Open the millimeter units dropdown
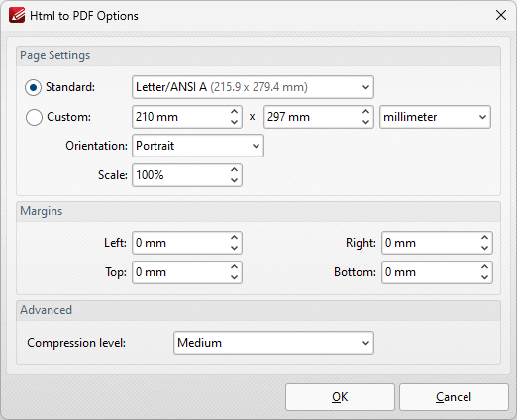Screen dimensions: 517x420 tap(435, 117)
